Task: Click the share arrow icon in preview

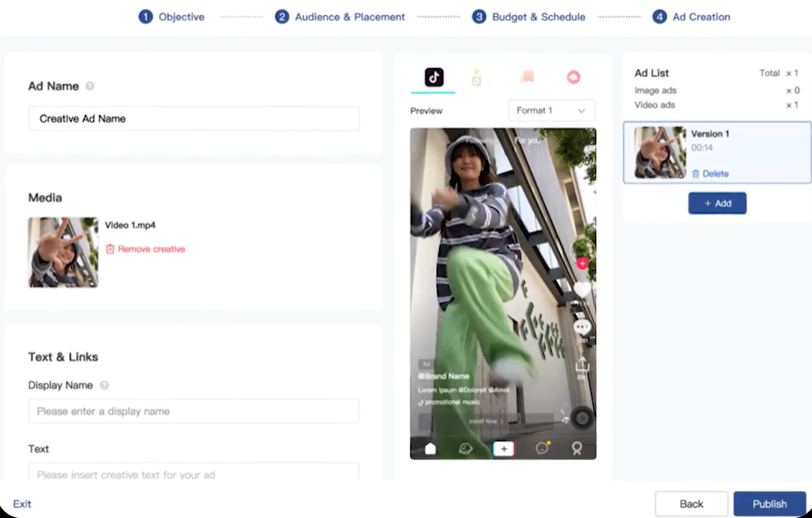Action: (582, 365)
